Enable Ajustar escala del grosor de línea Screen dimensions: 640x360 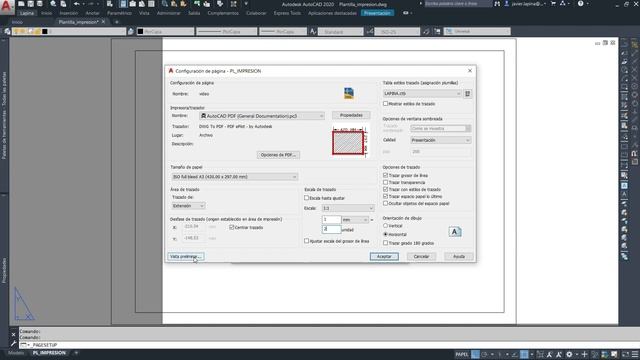[x=307, y=241]
